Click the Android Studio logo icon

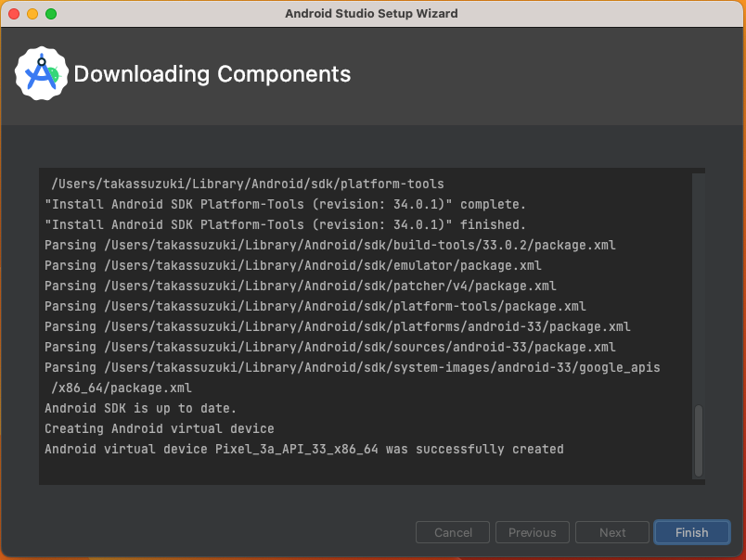[x=42, y=73]
